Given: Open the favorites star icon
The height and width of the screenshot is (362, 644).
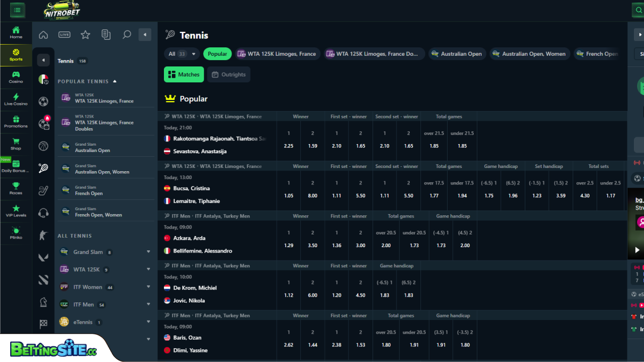Looking at the screenshot, I should point(85,34).
